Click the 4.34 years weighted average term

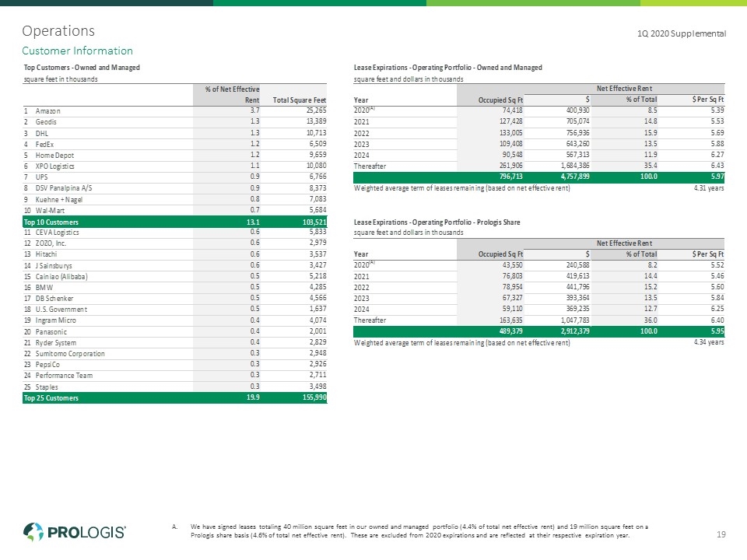pos(709,342)
